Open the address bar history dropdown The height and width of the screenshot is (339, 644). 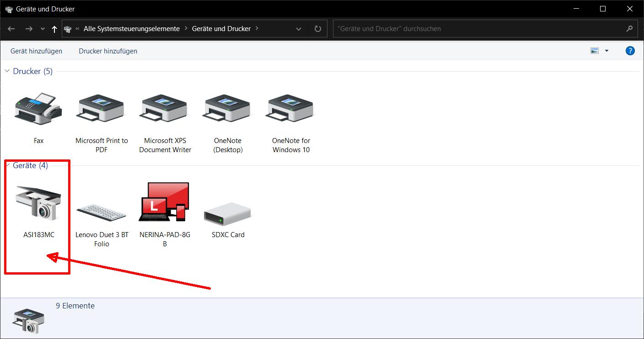tap(299, 29)
